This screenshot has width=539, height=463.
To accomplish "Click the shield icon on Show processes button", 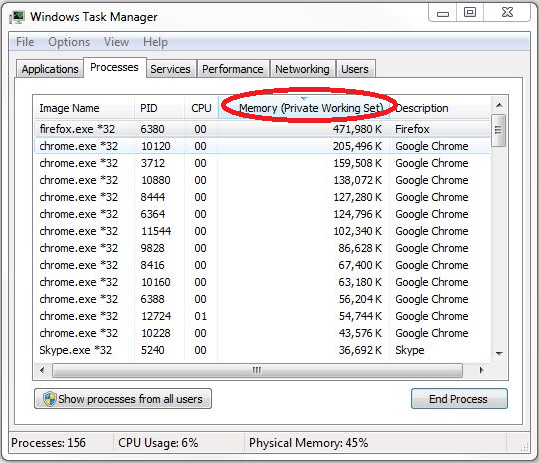I will click(49, 399).
